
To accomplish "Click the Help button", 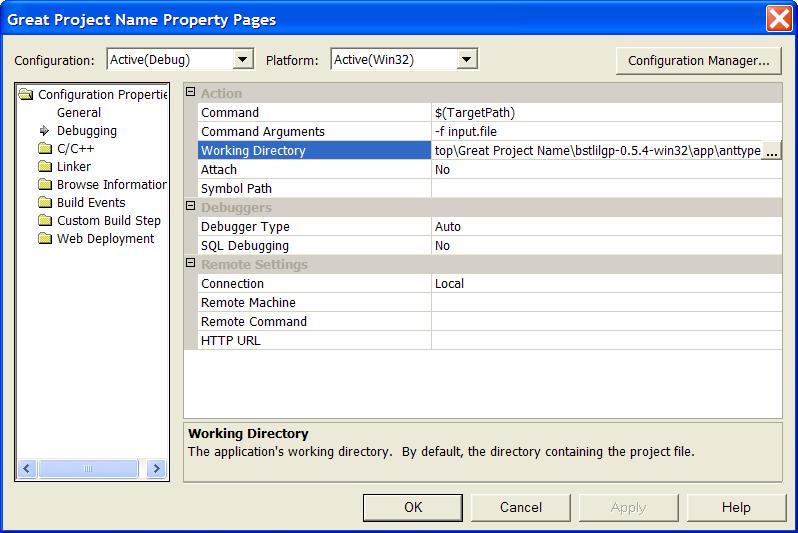I will tap(736, 508).
